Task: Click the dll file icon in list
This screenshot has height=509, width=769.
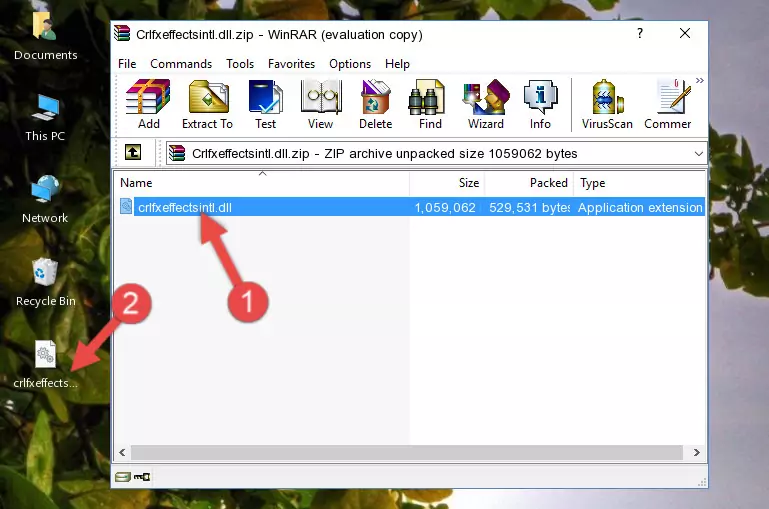Action: (x=126, y=206)
